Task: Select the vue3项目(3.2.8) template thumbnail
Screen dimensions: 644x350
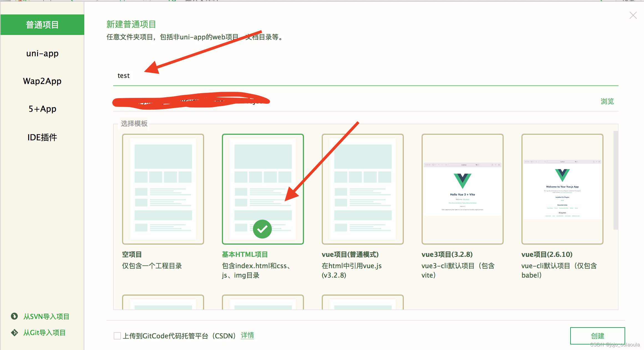Action: pos(462,189)
